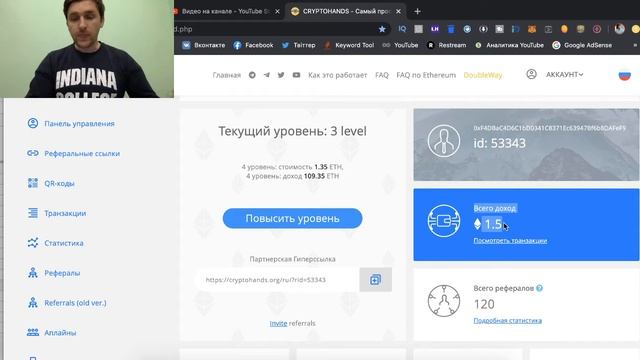Open the Как это работает page
Image resolution: width=640 pixels, height=360 pixels.
click(338, 75)
